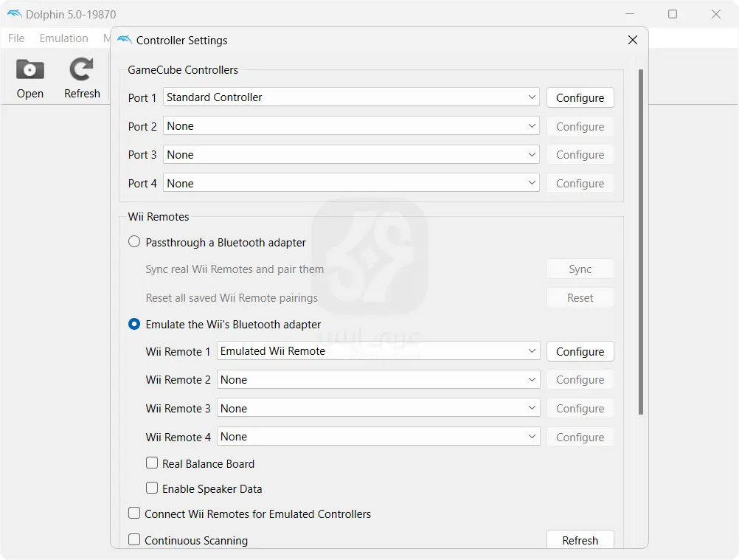Toggle the Enable Speaker Data checkbox
Image resolution: width=739 pixels, height=560 pixels.
pos(152,488)
